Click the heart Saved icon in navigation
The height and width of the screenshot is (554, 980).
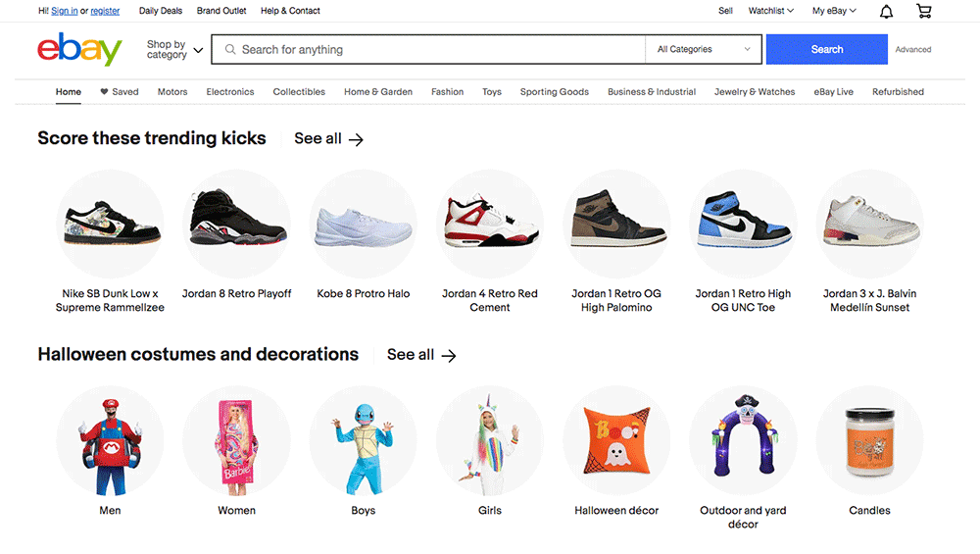(104, 92)
